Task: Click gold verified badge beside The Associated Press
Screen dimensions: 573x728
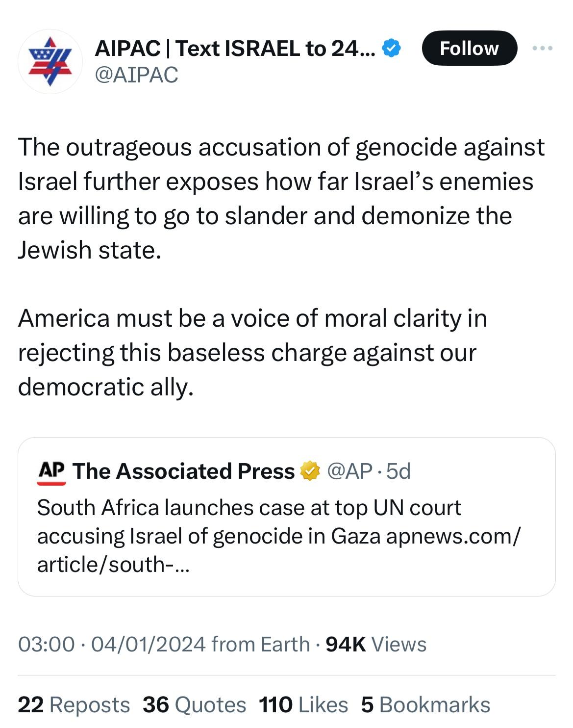Action: [309, 471]
